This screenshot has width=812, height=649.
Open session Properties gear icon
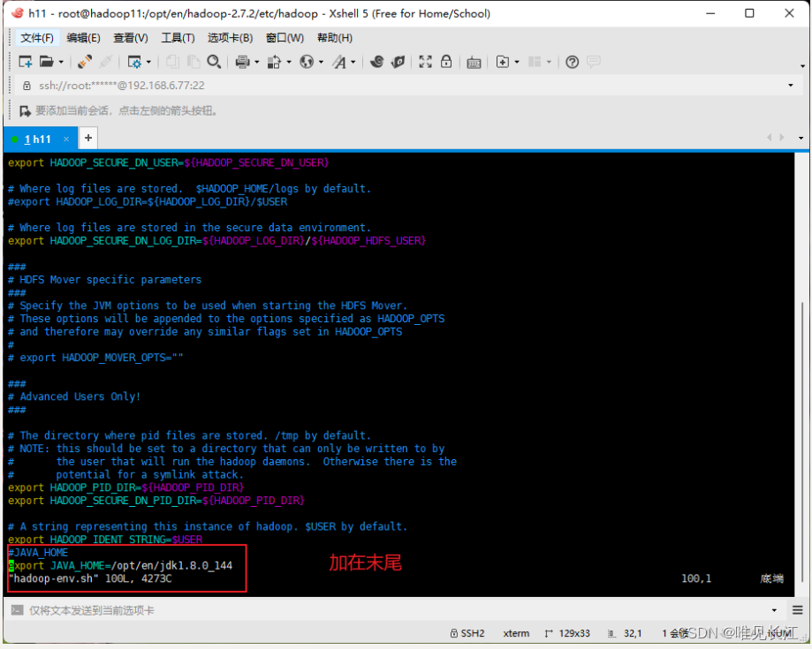tap(134, 62)
